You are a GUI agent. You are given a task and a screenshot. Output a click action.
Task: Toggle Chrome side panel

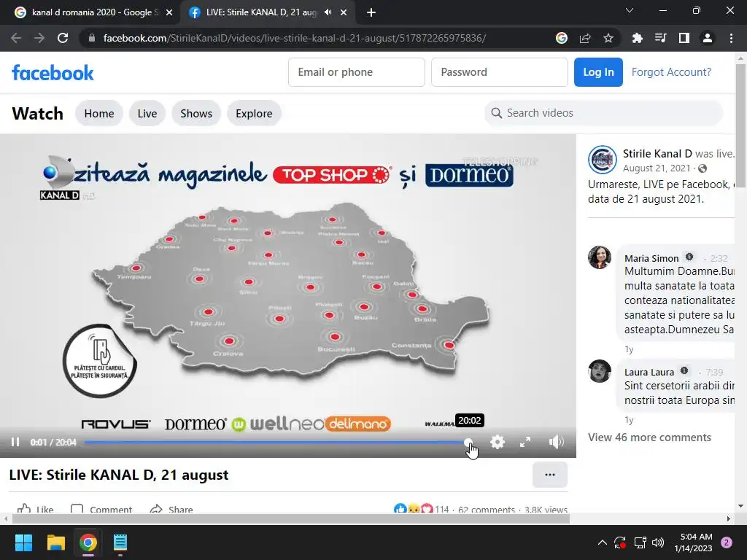pyautogui.click(x=684, y=38)
